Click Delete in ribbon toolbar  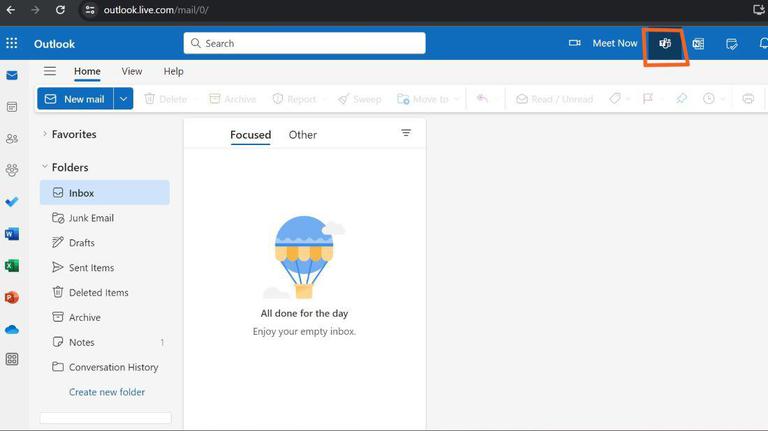point(166,99)
